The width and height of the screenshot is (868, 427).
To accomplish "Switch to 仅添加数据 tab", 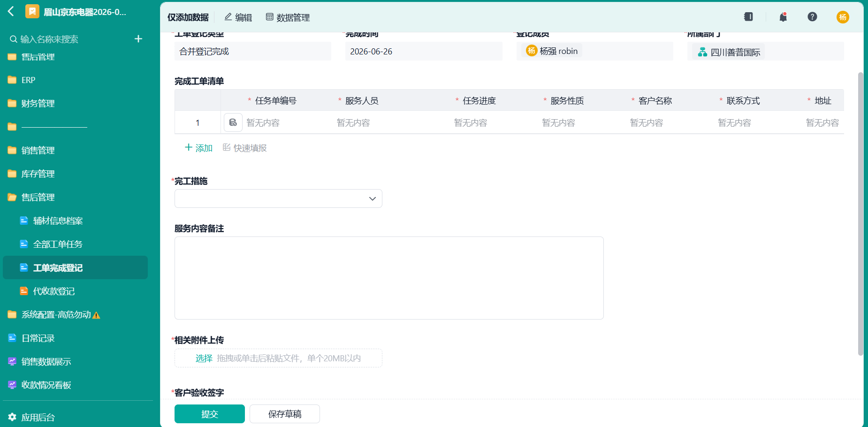I will (188, 17).
